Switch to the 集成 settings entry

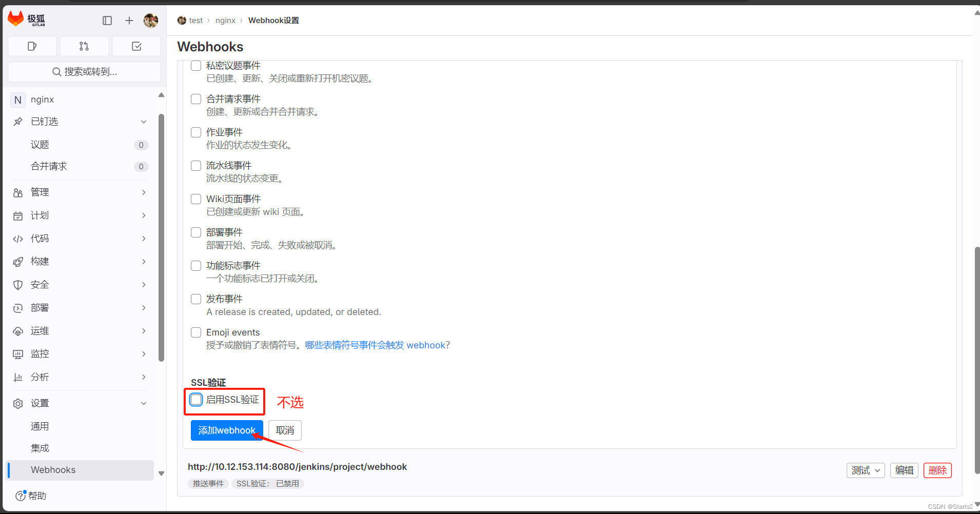40,447
